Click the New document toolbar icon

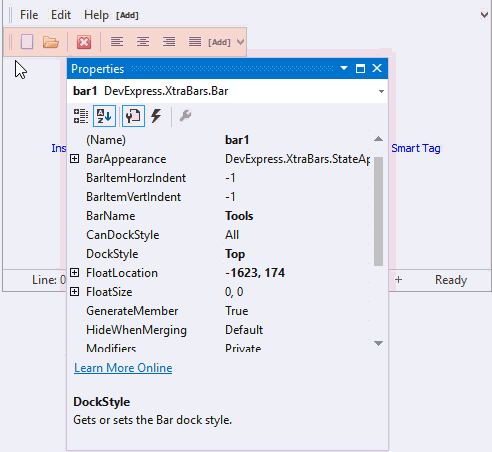tap(27, 42)
